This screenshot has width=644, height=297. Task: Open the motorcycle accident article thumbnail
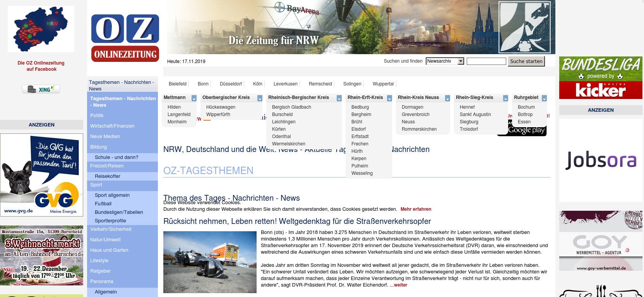pos(210,262)
